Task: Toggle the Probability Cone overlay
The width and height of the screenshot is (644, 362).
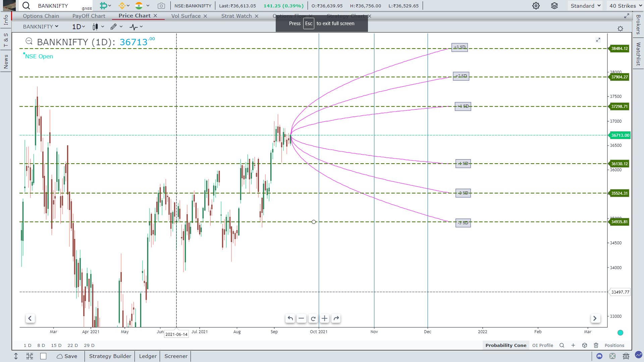Action: 506,346
